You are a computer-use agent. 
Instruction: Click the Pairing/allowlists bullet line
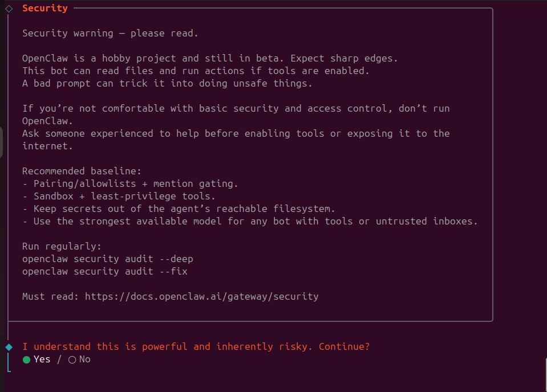point(130,183)
